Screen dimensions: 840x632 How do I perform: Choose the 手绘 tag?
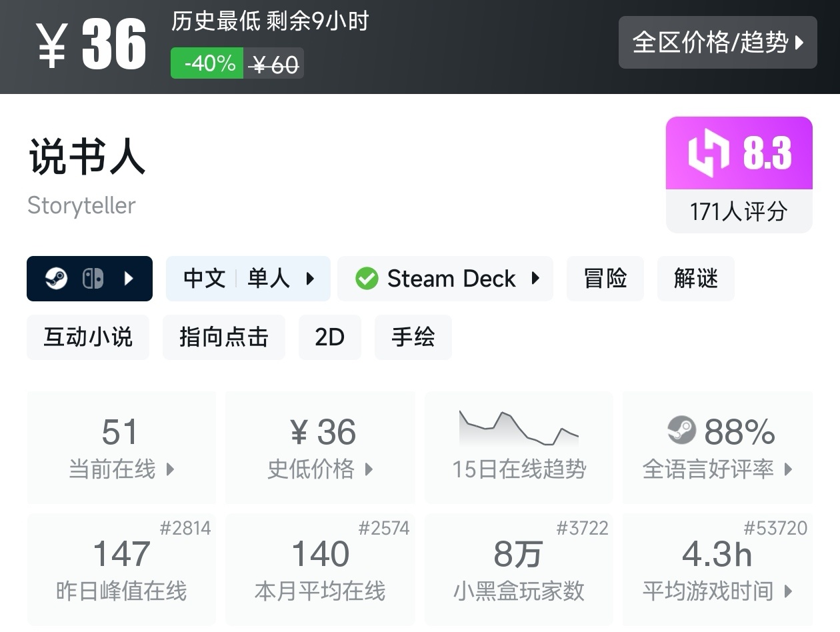click(x=413, y=337)
